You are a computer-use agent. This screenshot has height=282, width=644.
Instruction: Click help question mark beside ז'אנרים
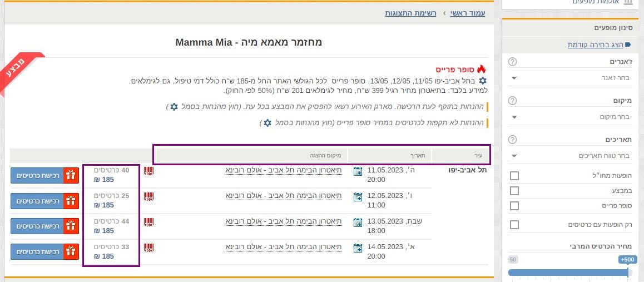coord(513,62)
